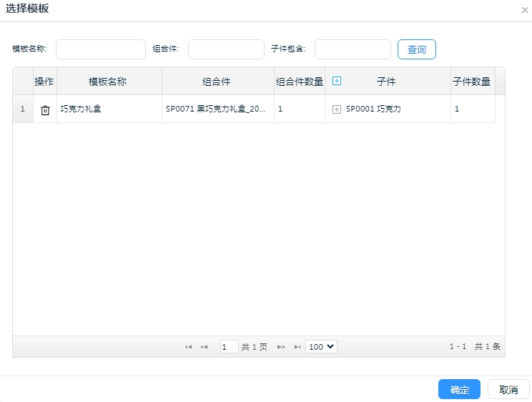Click the page number input box

point(229,347)
